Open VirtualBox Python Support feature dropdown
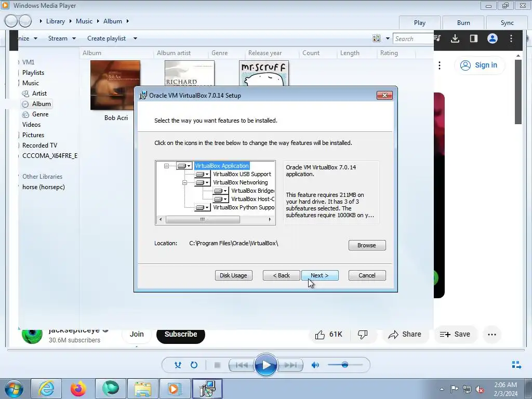This screenshot has width=532, height=399. (x=203, y=207)
